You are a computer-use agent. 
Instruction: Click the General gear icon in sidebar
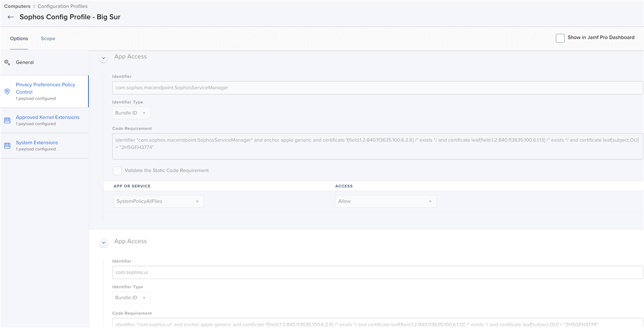coord(7,62)
